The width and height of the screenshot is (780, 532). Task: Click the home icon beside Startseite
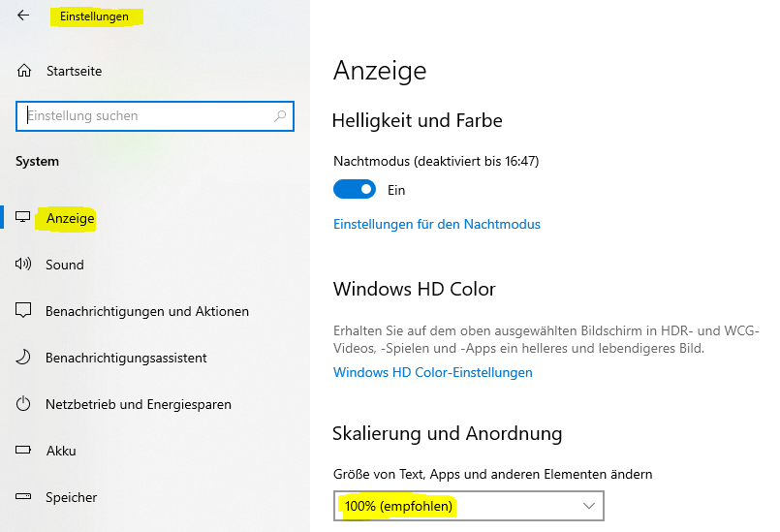(x=24, y=71)
